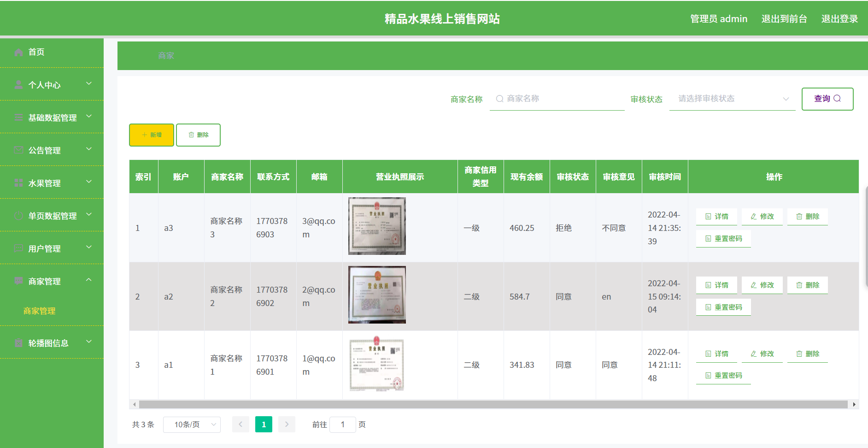Click 删除 for merchant a3 row
Viewport: 868px width, 448px height.
[808, 217]
